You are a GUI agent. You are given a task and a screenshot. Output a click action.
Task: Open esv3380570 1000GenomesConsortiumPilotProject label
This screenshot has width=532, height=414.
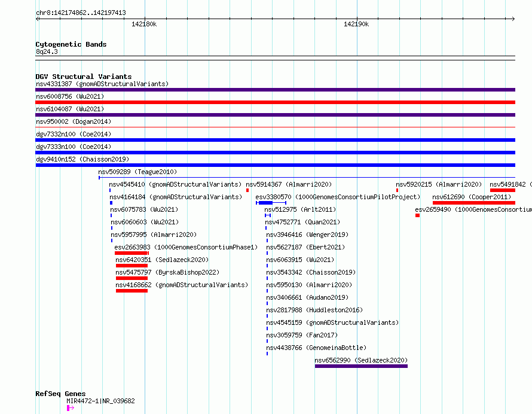tap(338, 197)
